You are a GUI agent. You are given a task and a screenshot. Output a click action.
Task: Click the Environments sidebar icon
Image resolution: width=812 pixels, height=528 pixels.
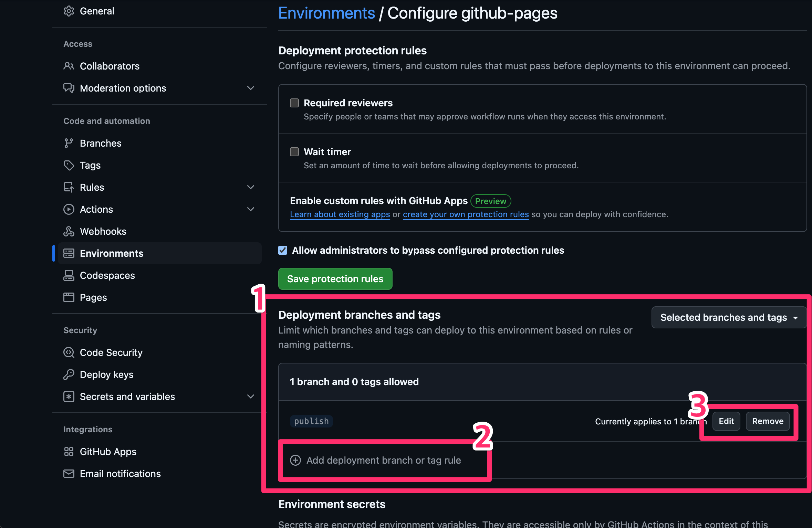(x=69, y=253)
